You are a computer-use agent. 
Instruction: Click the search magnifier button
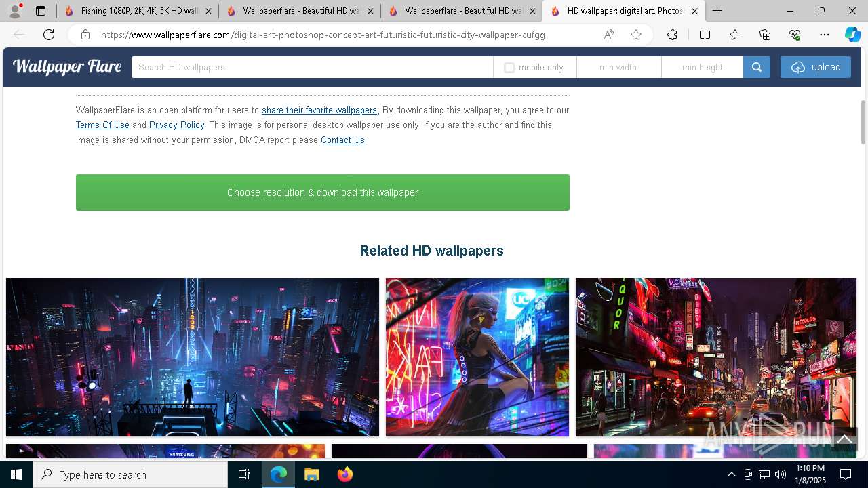coord(757,67)
